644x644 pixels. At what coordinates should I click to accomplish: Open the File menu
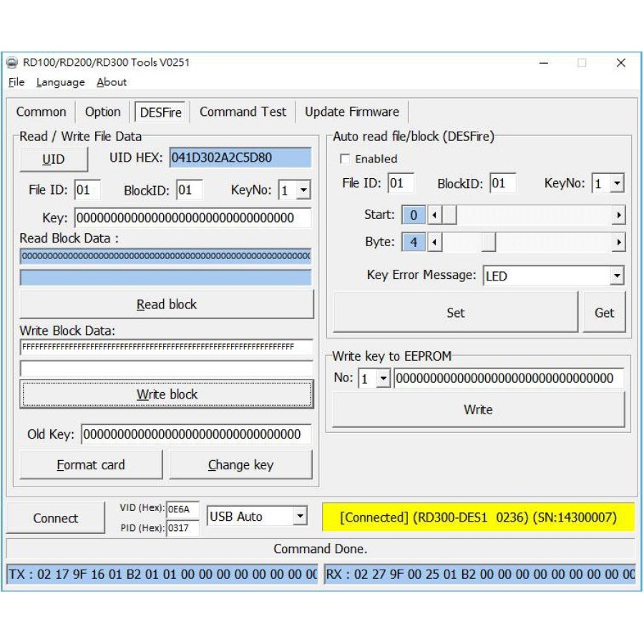tap(16, 82)
